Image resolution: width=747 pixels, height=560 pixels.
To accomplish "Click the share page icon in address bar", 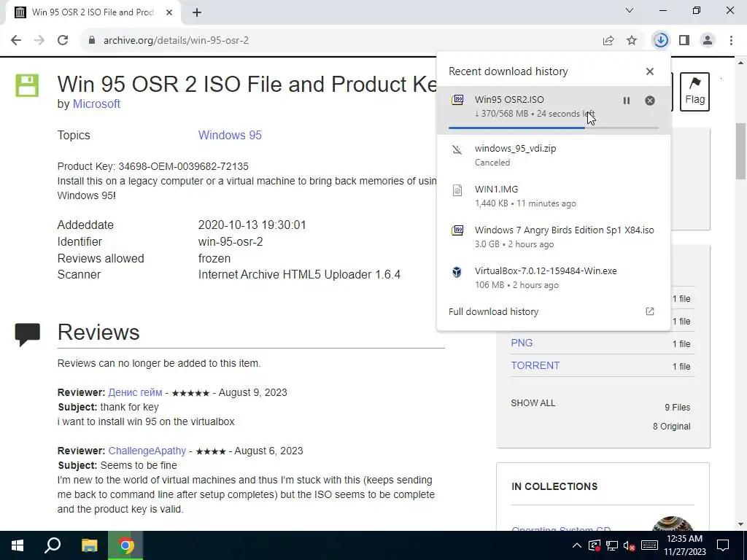I will click(x=608, y=41).
